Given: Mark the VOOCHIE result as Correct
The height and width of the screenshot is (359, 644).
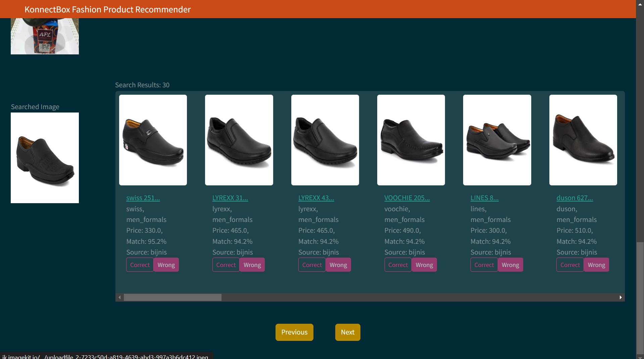Looking at the screenshot, I should (398, 265).
